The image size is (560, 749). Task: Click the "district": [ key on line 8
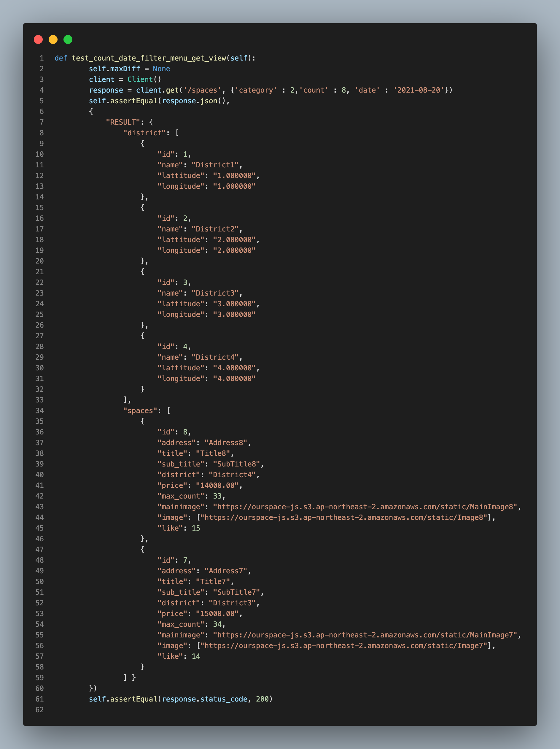[x=151, y=133]
